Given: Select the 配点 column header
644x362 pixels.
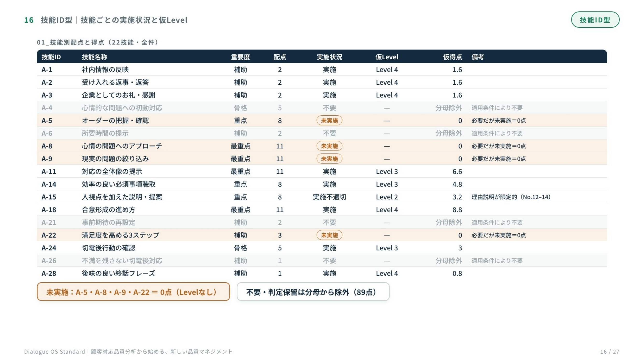Looking at the screenshot, I should 279,57.
